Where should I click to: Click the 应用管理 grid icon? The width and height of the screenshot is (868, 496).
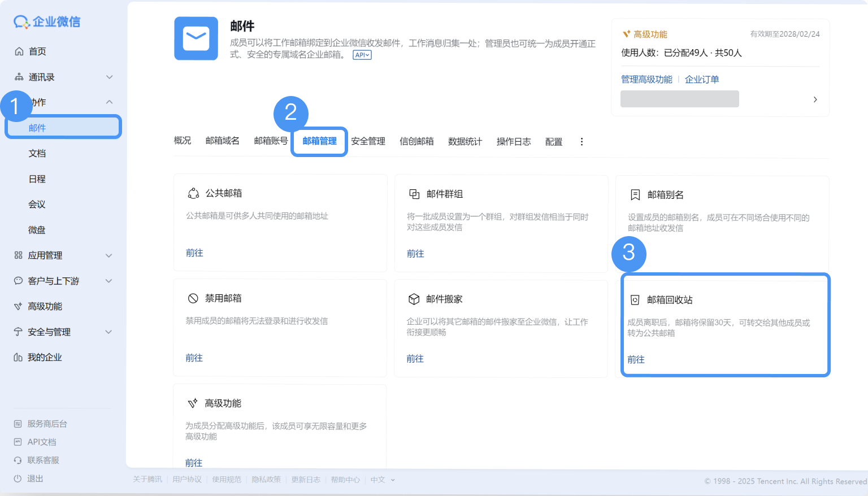coord(18,255)
